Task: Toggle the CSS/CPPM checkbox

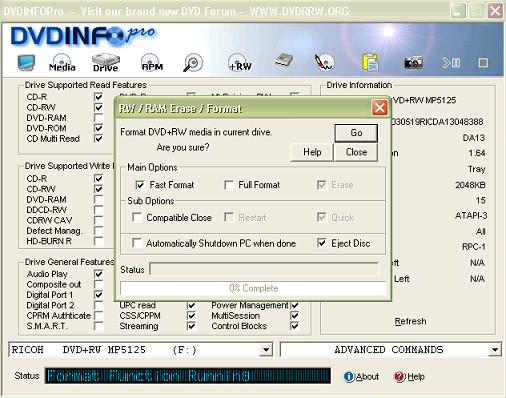Action: coord(191,315)
